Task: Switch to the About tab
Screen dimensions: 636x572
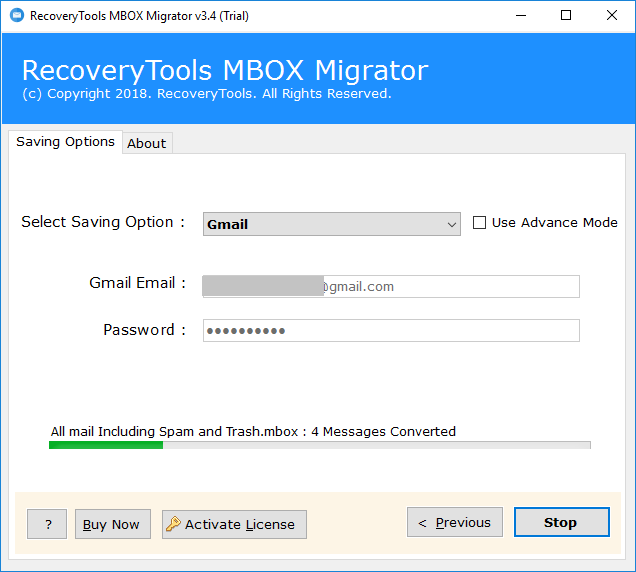Action: [147, 143]
